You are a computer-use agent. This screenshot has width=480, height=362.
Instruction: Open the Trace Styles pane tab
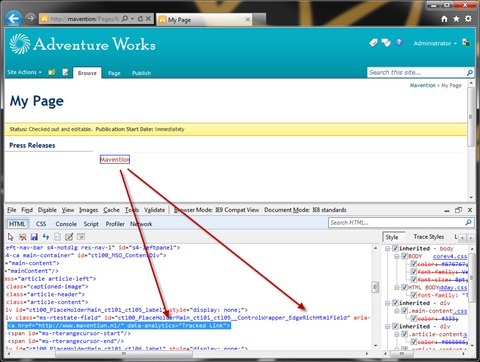tap(429, 237)
